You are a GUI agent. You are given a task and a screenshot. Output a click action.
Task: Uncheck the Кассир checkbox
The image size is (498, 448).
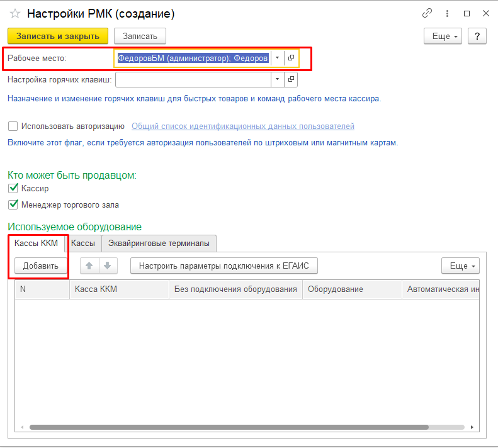pos(13,188)
